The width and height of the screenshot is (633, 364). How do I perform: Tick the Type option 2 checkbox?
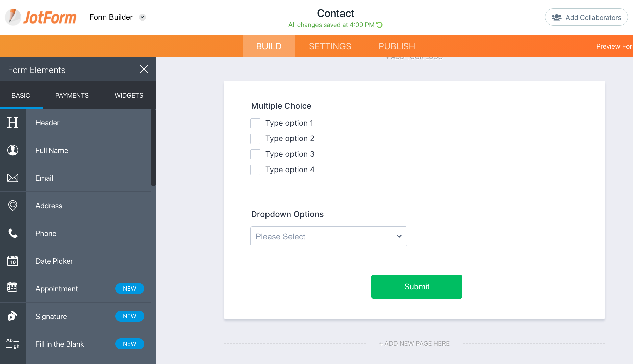click(255, 139)
